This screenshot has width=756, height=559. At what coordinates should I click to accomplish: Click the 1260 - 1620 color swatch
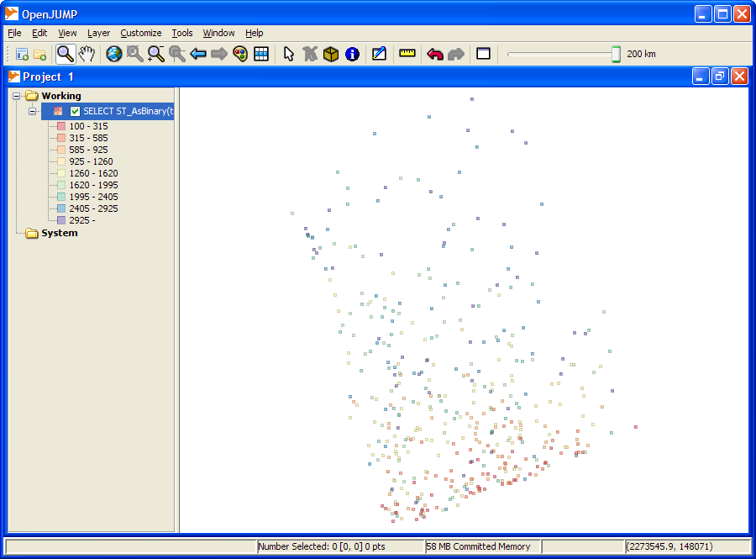pos(61,173)
